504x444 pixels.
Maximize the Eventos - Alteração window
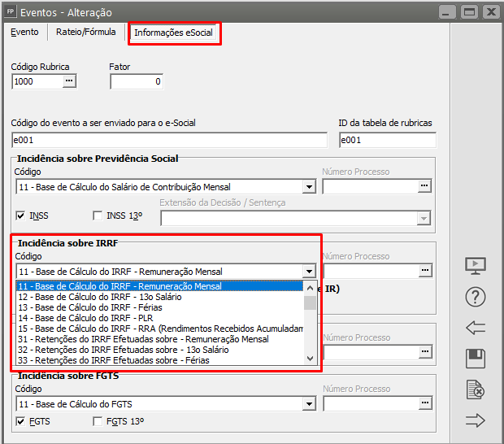tap(469, 12)
